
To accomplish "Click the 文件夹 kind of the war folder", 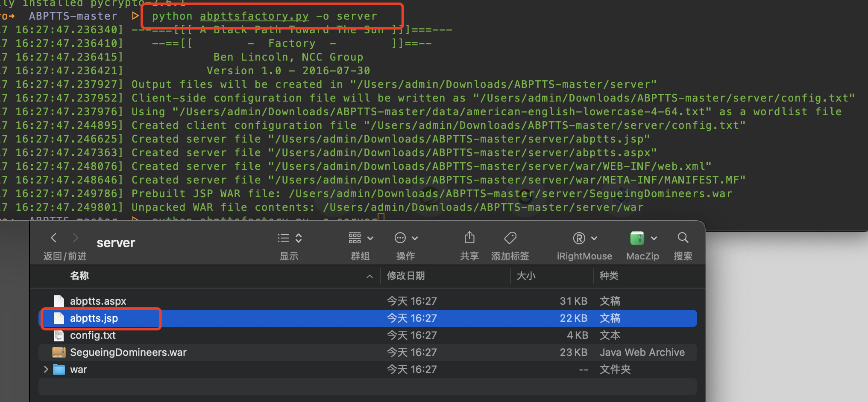I will [x=615, y=370].
